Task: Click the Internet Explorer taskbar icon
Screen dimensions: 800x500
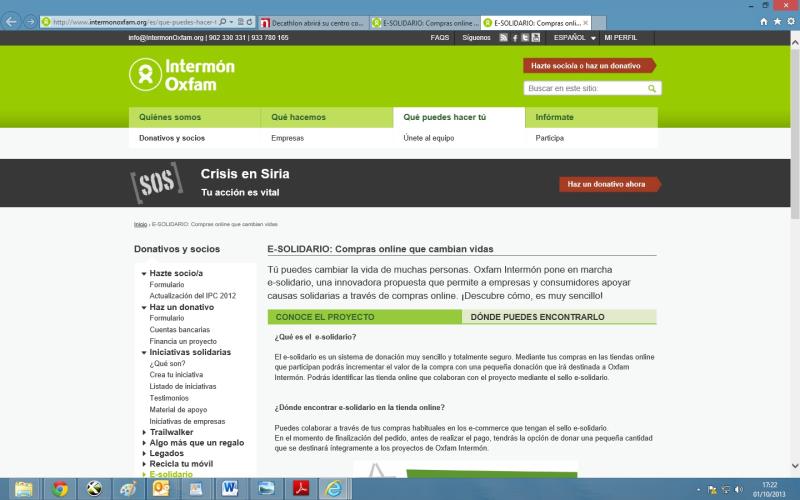Action: click(334, 489)
